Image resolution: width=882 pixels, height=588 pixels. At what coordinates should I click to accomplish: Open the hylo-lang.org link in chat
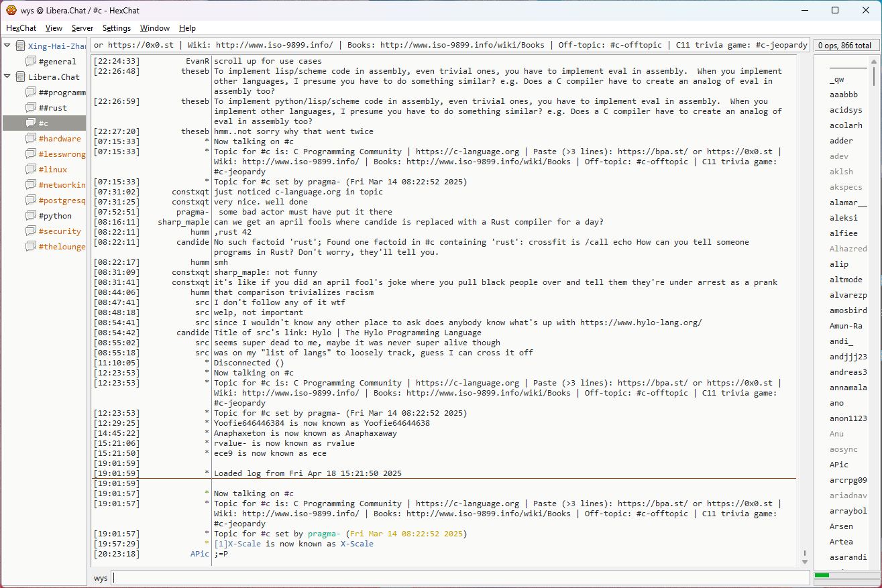click(641, 322)
